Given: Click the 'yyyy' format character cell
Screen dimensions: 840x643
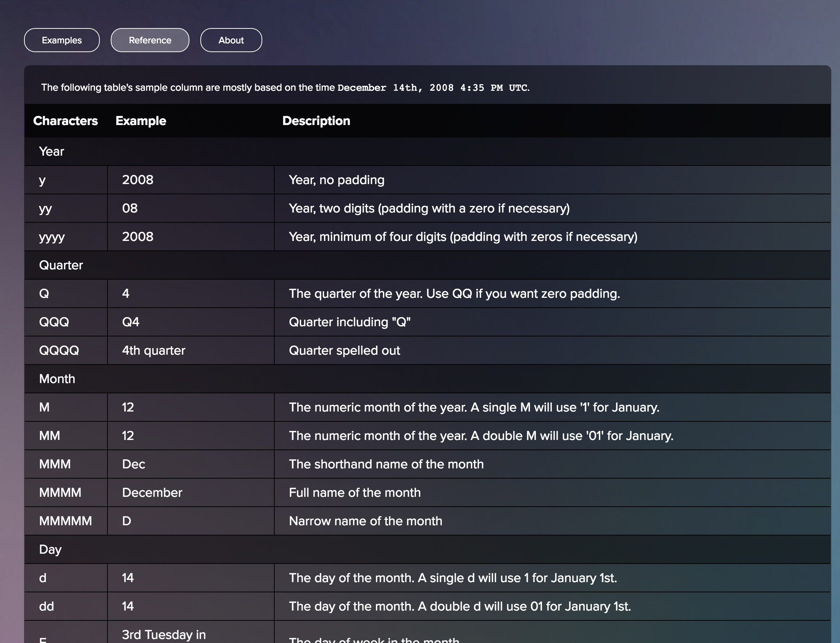Looking at the screenshot, I should 52,237.
